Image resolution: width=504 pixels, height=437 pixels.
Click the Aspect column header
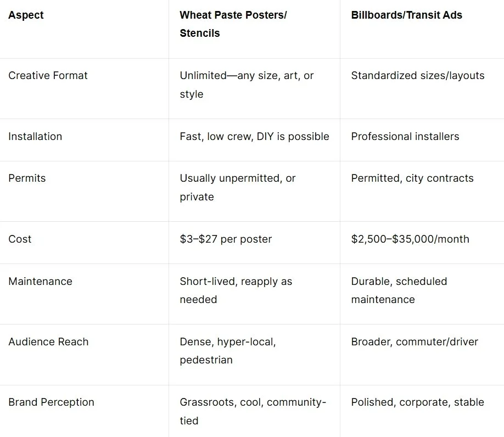26,15
